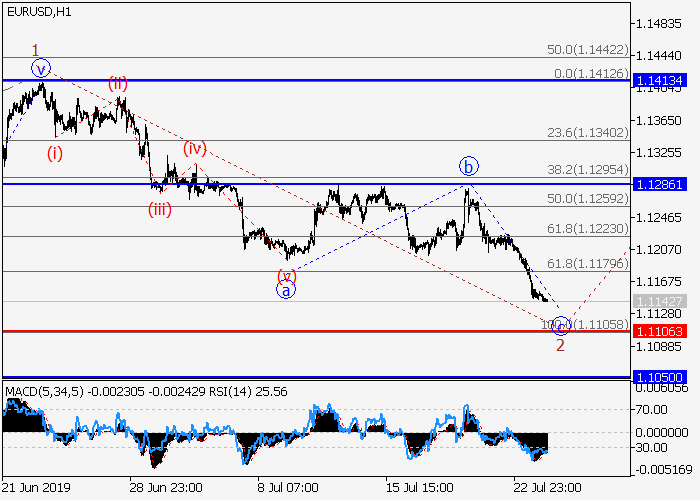Select the blue circled v wave marker
The image size is (700, 500).
[40, 69]
